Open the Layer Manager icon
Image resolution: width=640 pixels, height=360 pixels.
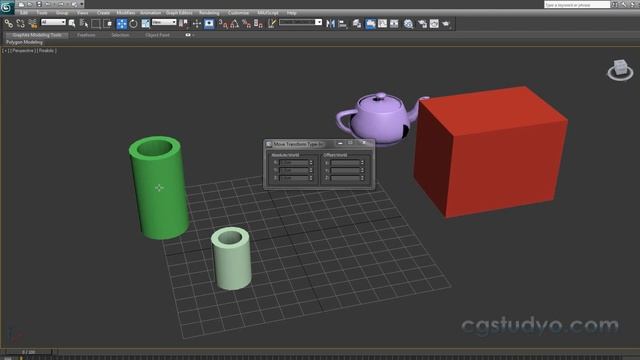click(x=357, y=24)
